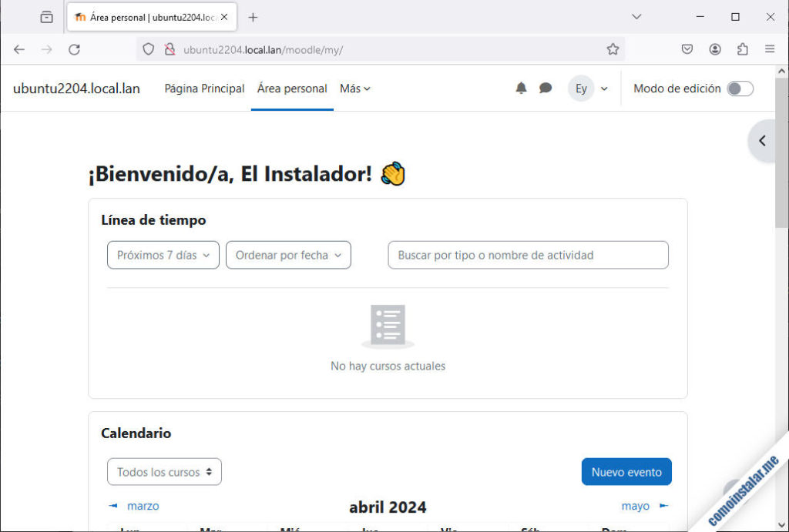Viewport: 789px width, 532px height.
Task: Collapse the right panel using the chevron icon
Action: (761, 140)
